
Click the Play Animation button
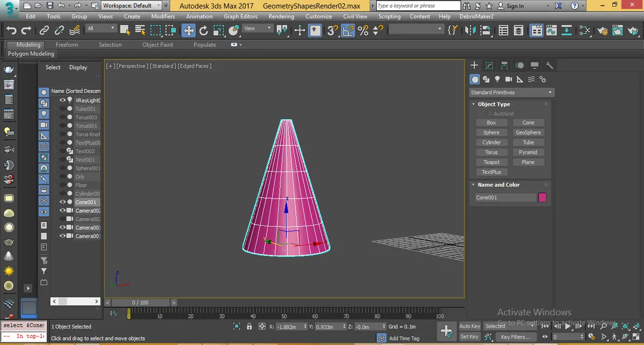(x=568, y=326)
